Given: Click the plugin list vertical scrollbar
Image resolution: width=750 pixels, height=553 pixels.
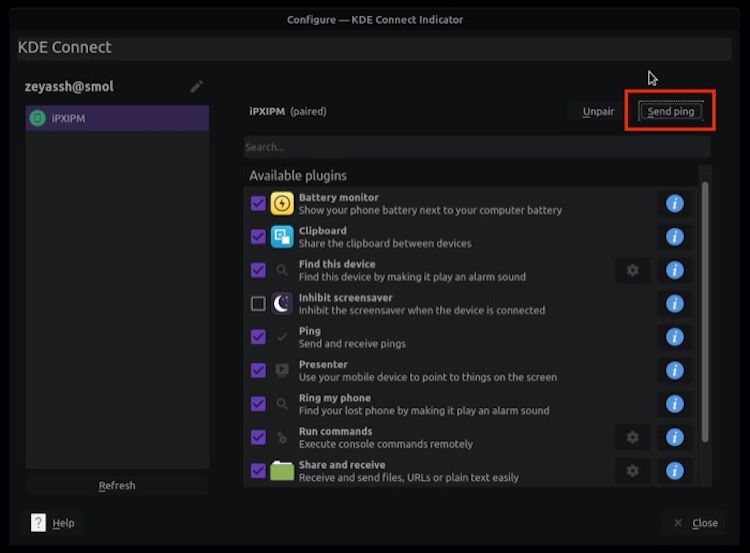Looking at the screenshot, I should pyautogui.click(x=705, y=311).
